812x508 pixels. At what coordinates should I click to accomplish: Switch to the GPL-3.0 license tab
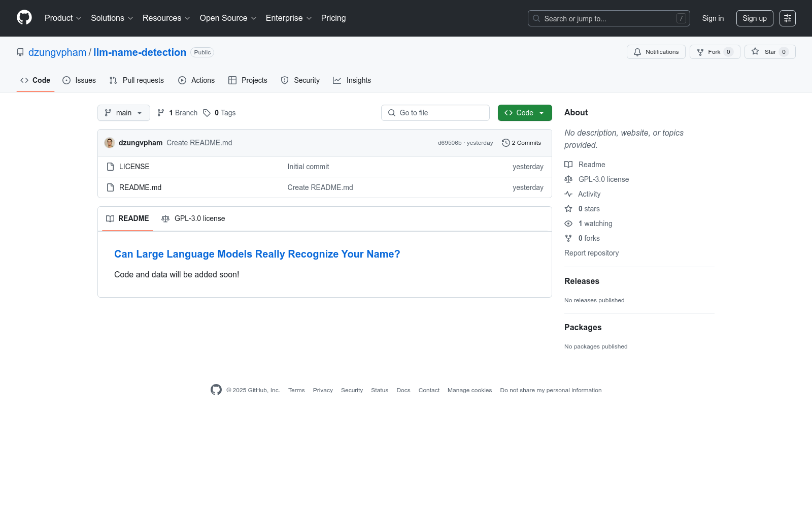193,218
